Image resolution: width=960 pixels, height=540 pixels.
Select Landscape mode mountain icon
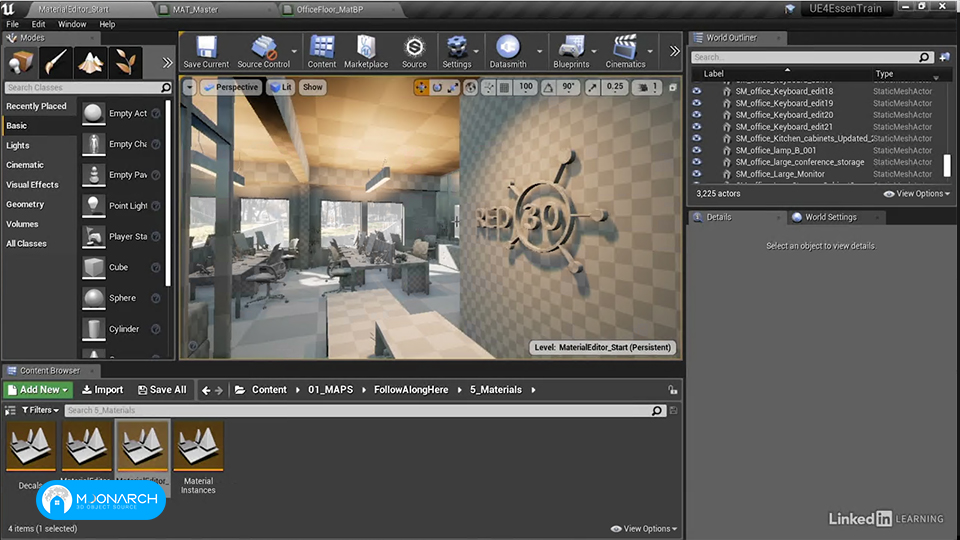91,62
